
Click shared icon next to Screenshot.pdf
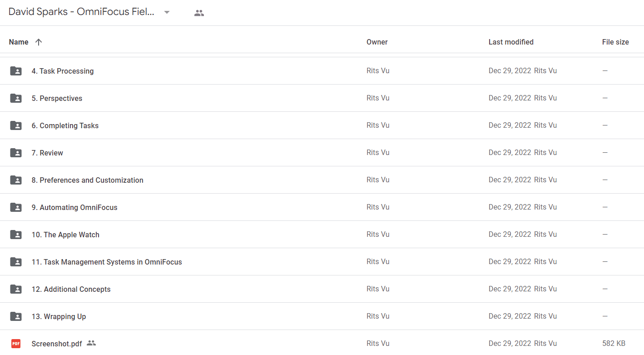tap(91, 343)
